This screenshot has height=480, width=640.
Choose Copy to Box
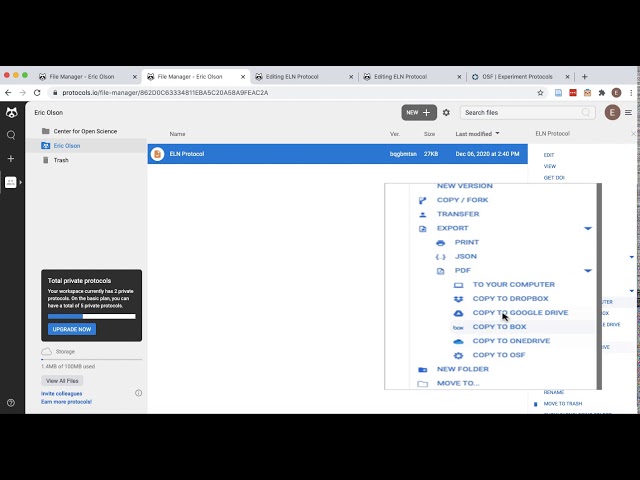(x=499, y=327)
